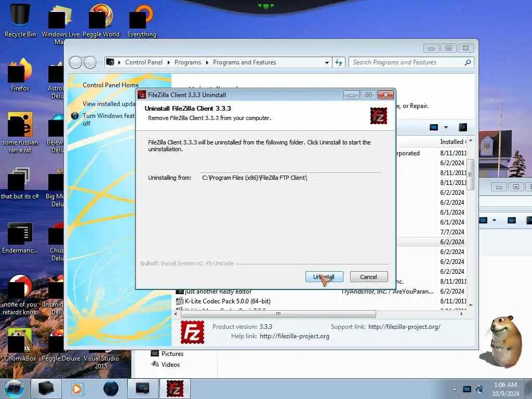Screen dimensions: 532x399
Task: Open the globe browser taskbar icon
Action: click(111, 389)
